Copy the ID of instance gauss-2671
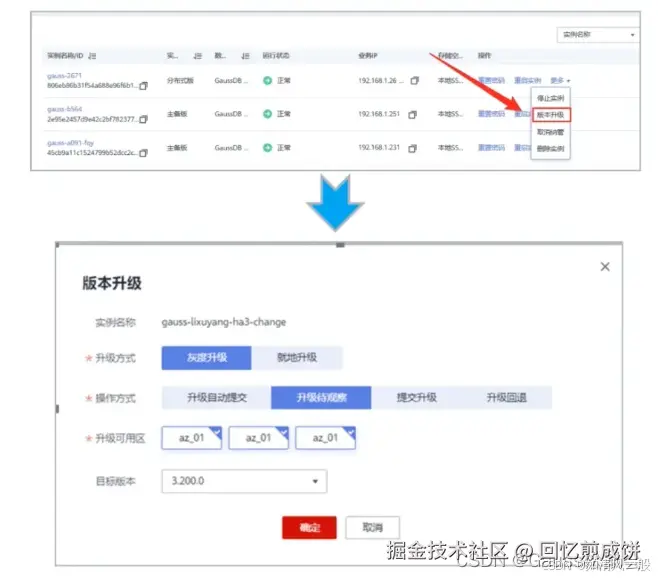Screen dimensions: 658x579 click(x=144, y=86)
